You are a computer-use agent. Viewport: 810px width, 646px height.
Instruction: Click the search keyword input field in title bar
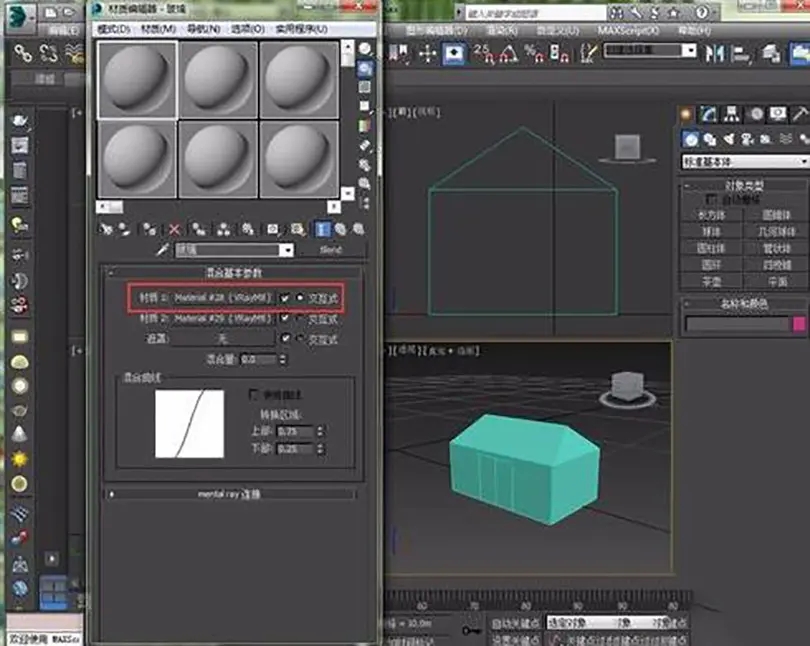(535, 13)
